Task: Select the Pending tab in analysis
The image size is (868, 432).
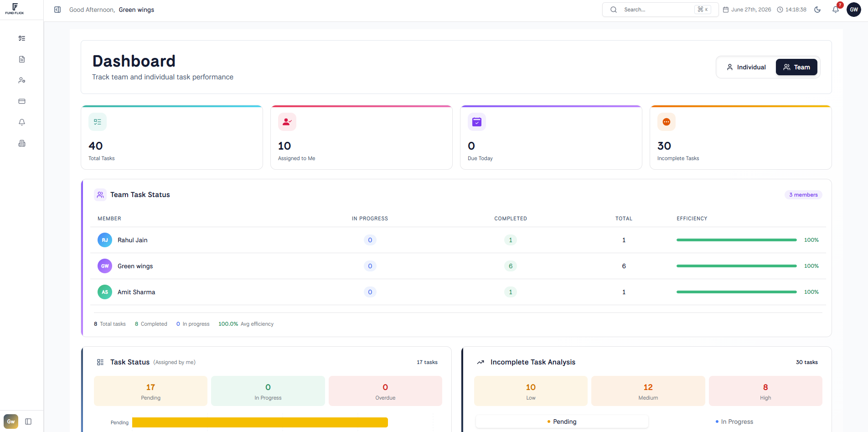Action: click(562, 422)
